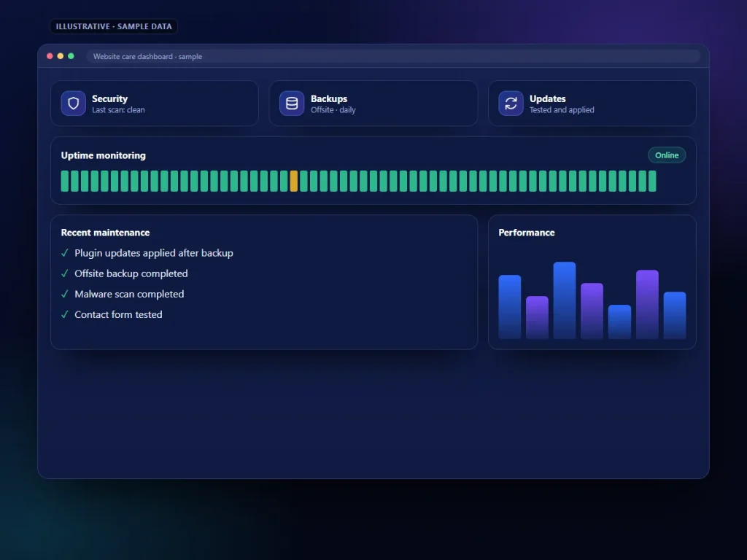Click the Offsite backup completed entry
Image resolution: width=747 pixels, height=560 pixels.
click(x=131, y=273)
